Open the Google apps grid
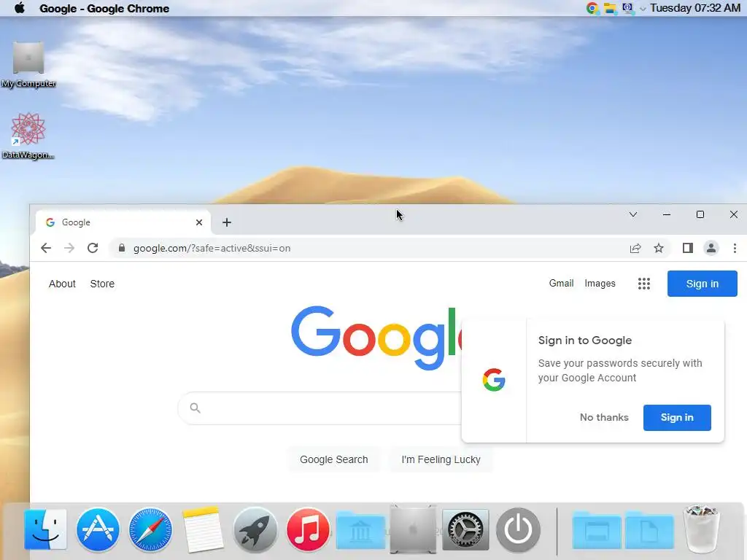This screenshot has width=747, height=560. click(643, 284)
